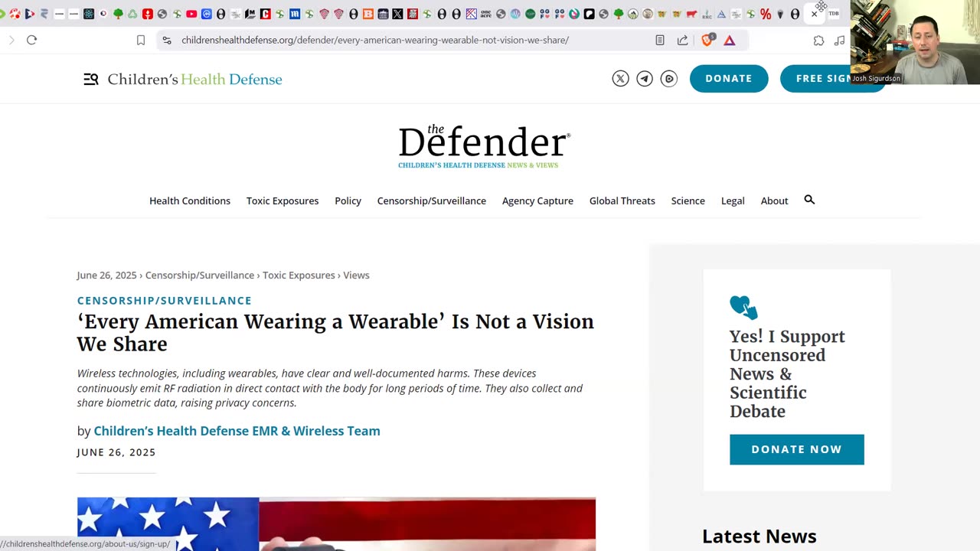Open the site menu hamburger-search icon

tap(91, 79)
